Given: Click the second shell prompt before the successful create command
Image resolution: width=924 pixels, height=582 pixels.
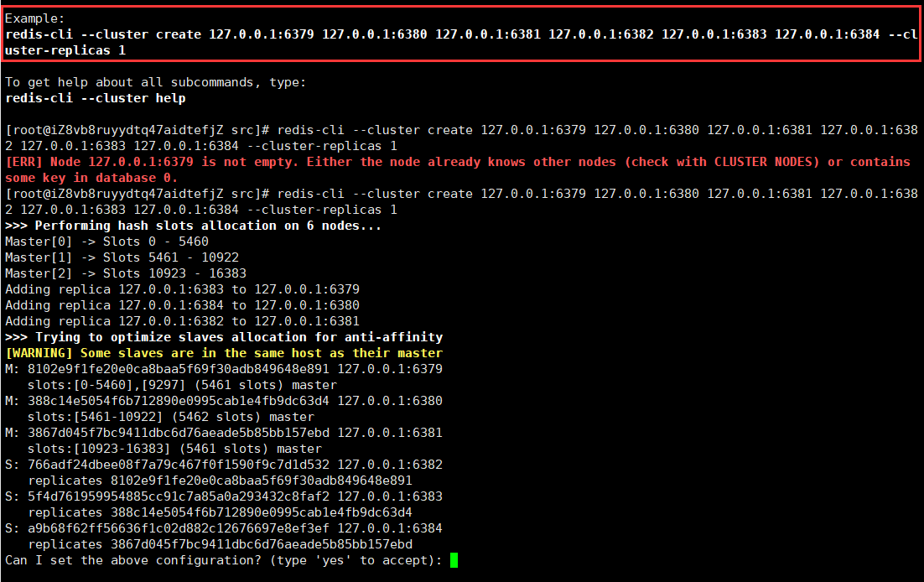Looking at the screenshot, I should pos(138,194).
